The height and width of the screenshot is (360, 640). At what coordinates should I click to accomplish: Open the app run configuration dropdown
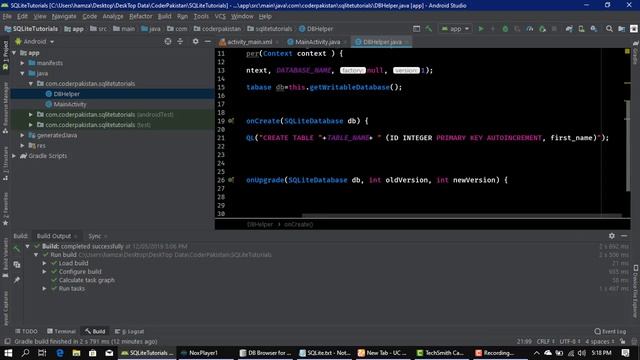tap(455, 29)
